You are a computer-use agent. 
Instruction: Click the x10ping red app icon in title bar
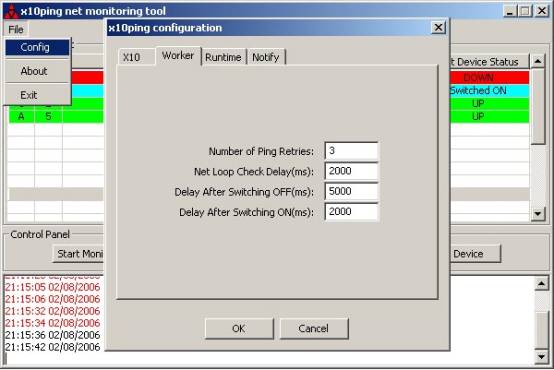11,12
